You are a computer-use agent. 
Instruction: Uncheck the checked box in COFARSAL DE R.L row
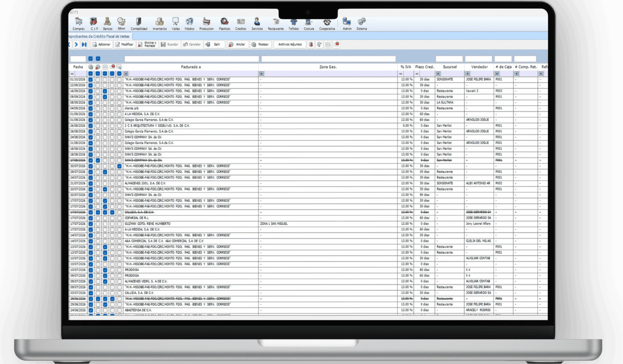[90, 218]
